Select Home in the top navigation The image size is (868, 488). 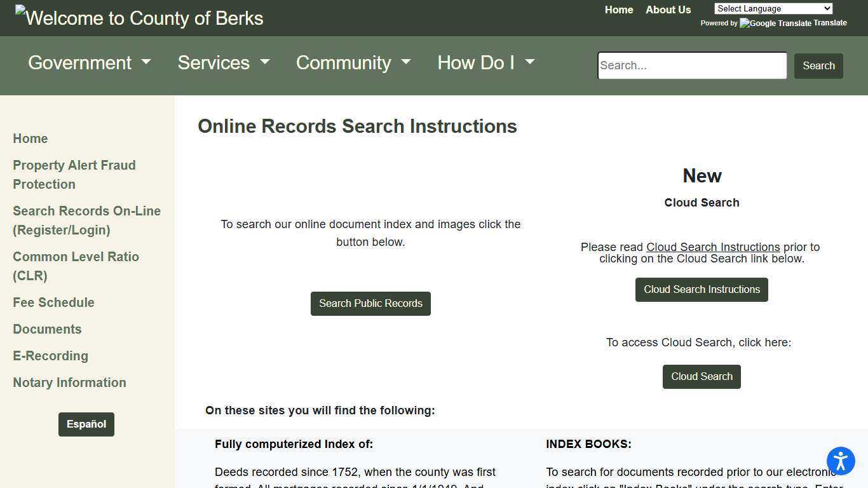619,10
